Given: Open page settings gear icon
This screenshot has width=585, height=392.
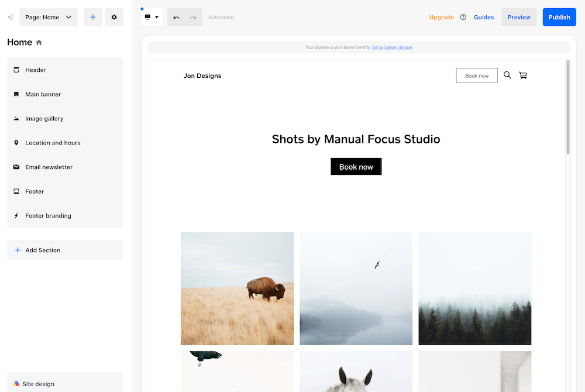Looking at the screenshot, I should (114, 17).
